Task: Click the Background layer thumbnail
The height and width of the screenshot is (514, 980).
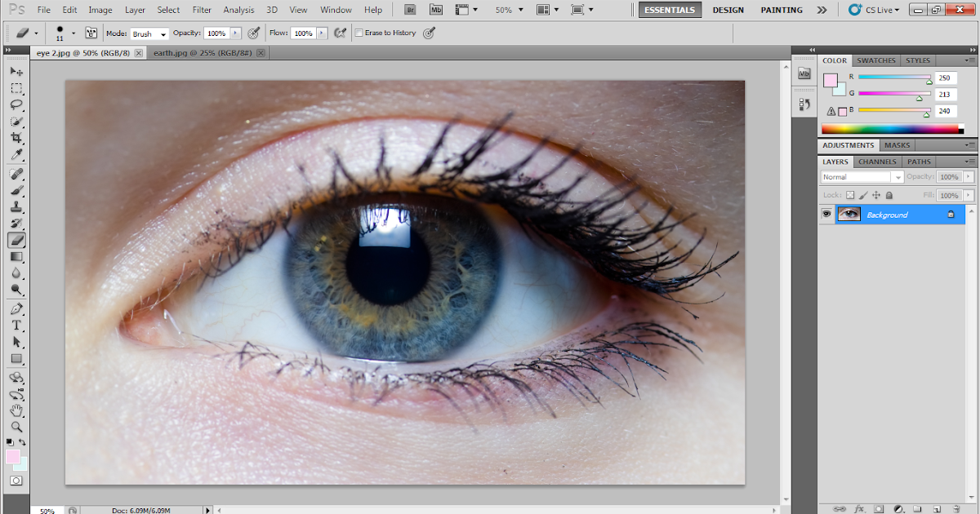Action: pos(849,214)
